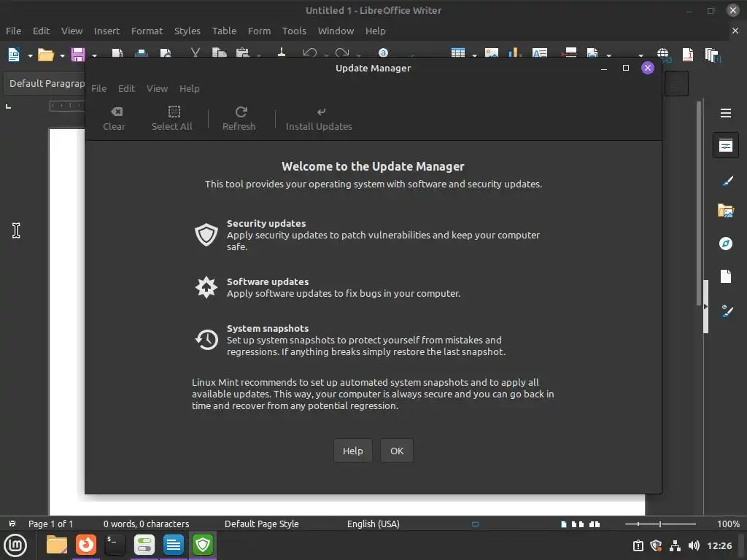Open the Style Inspector icon in sidebar
The image size is (747, 560).
[727, 311]
